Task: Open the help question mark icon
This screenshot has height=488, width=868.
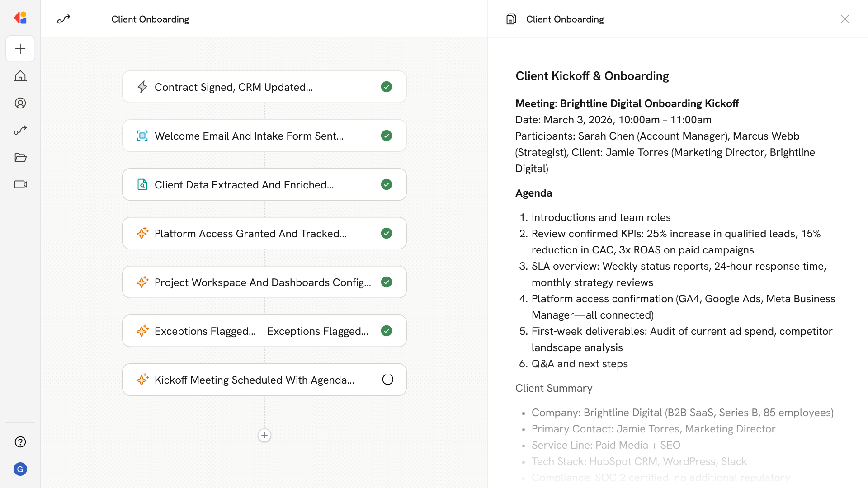Action: [20, 442]
